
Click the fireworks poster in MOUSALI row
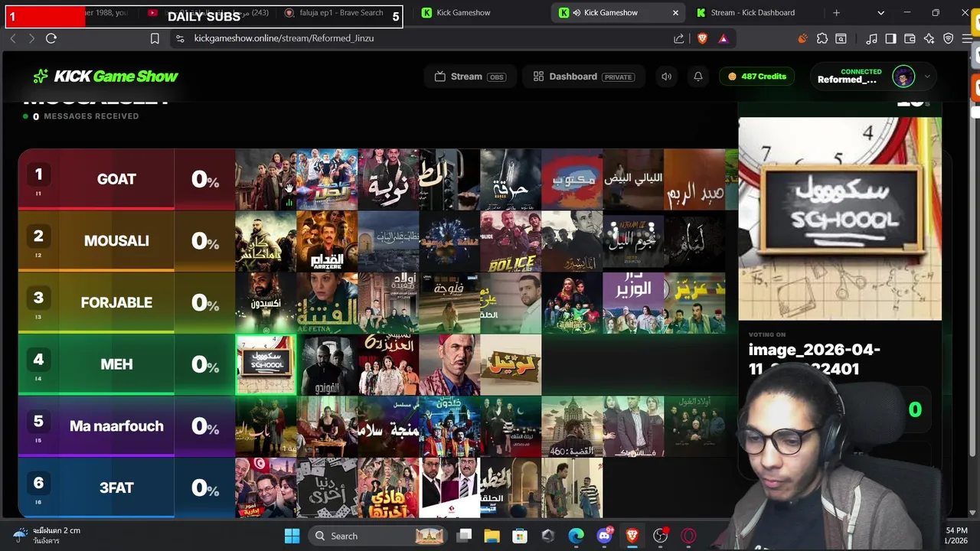tap(449, 241)
